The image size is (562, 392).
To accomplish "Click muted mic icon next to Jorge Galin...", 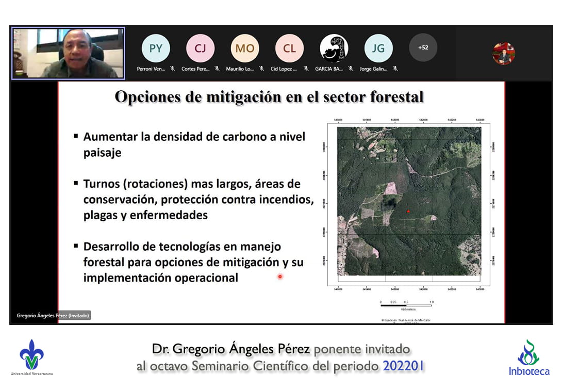I will (x=395, y=69).
